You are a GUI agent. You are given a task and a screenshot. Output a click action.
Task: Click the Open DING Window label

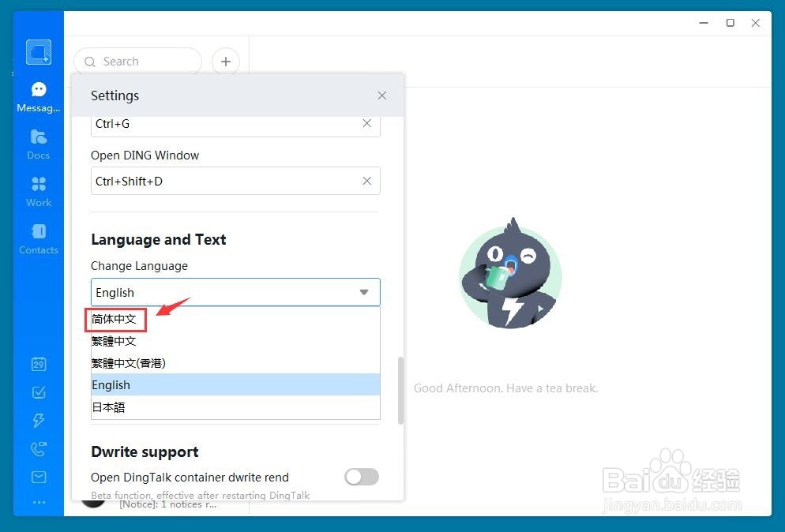(145, 155)
